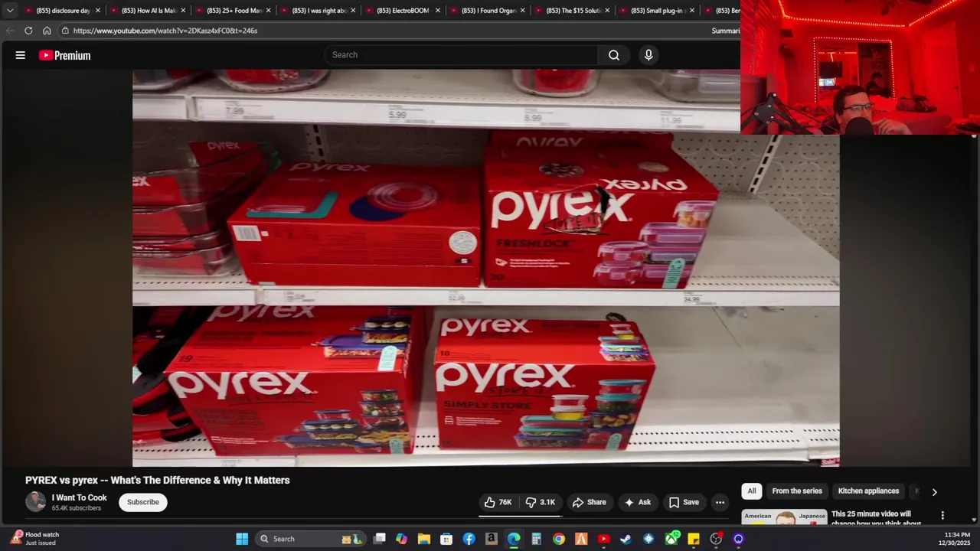Open the Share dialog
The image size is (980, 551).
589,502
